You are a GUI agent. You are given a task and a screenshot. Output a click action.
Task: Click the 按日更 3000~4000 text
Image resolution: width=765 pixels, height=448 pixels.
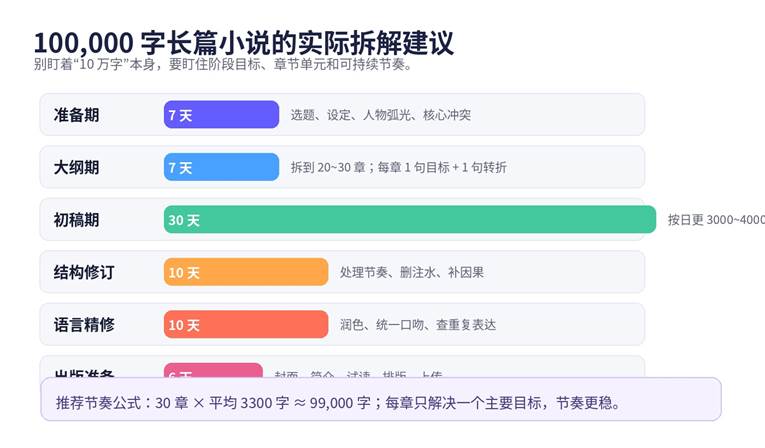(715, 220)
